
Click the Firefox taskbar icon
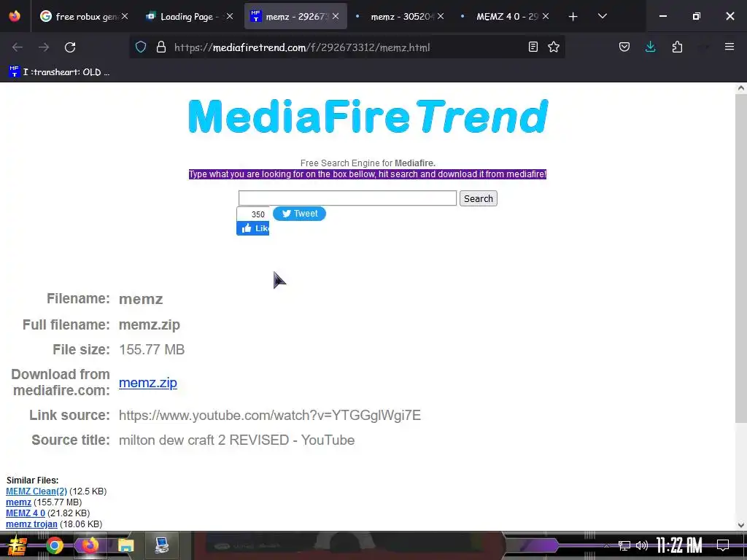point(90,545)
